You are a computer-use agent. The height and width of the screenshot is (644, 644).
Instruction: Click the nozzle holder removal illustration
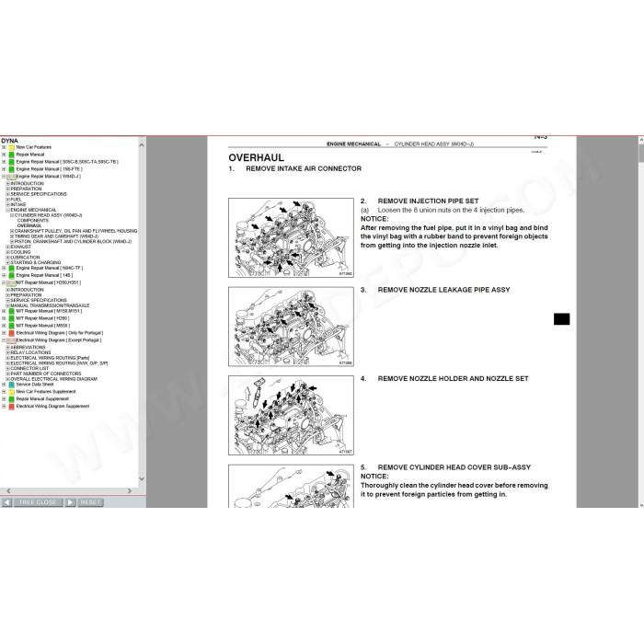coord(291,415)
